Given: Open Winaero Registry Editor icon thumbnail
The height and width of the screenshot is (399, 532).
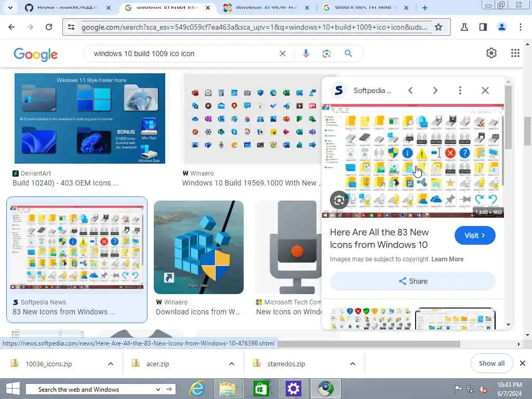Looking at the screenshot, I should tap(199, 247).
